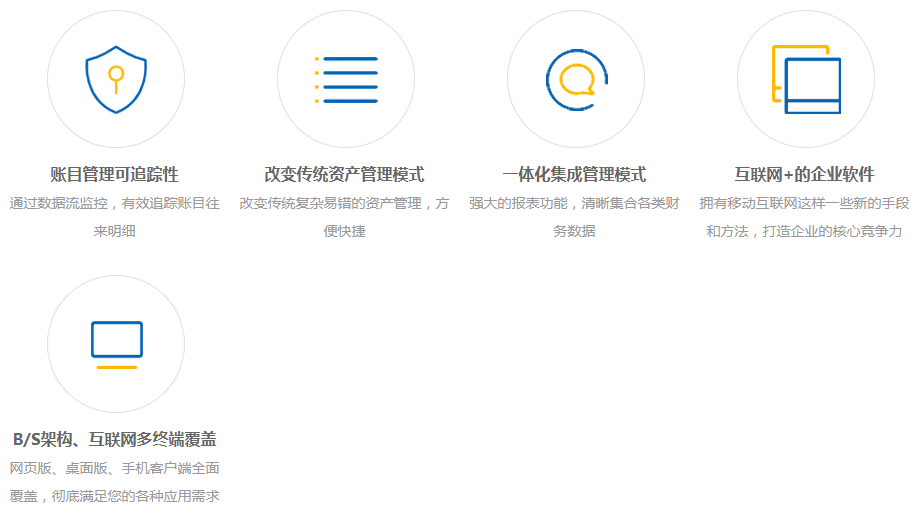Click the yellow underline beneath the monitor

pos(116,368)
